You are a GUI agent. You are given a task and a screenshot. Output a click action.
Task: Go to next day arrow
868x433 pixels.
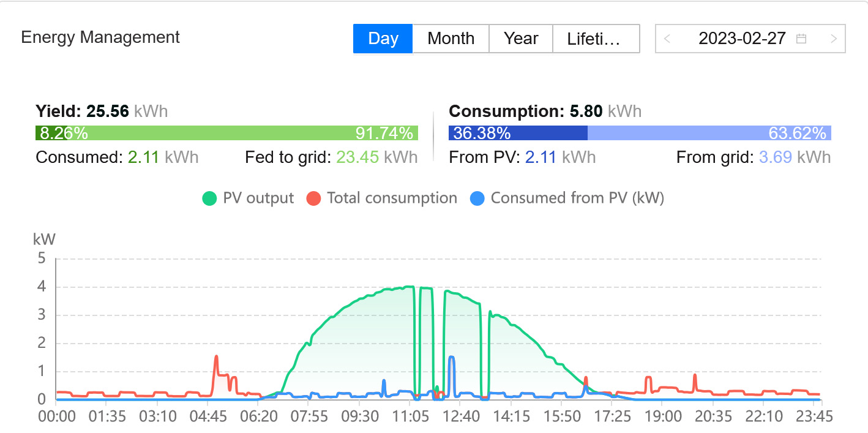(x=833, y=39)
